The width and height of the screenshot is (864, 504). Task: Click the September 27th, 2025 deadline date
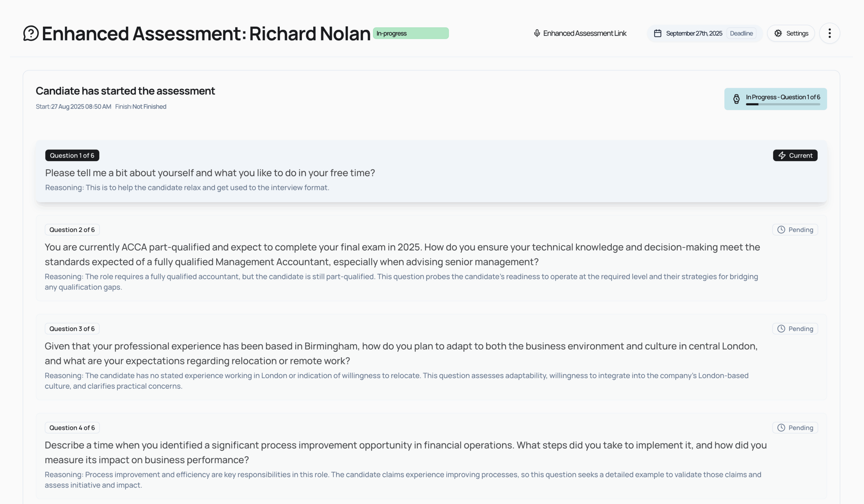click(694, 33)
